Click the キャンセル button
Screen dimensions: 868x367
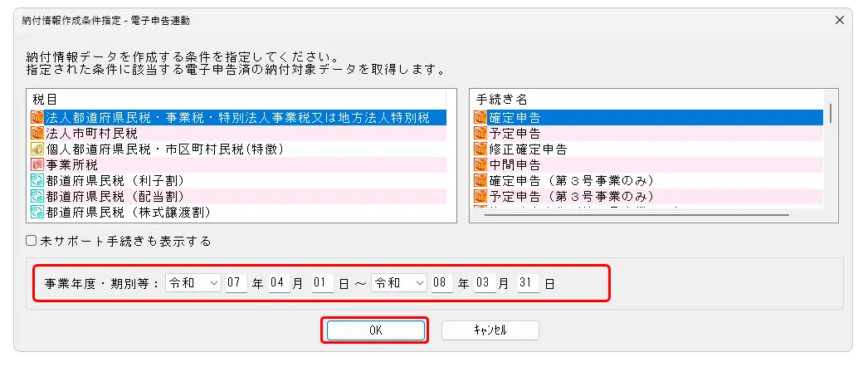[x=490, y=330]
